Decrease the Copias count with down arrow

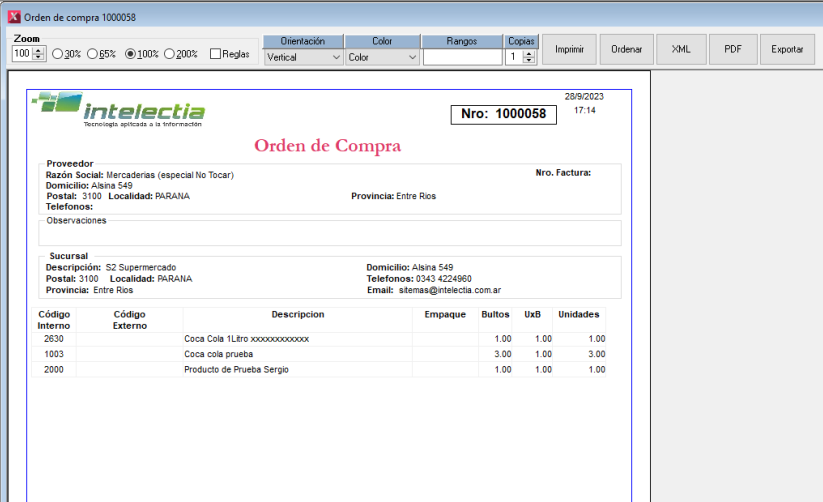(x=530, y=61)
